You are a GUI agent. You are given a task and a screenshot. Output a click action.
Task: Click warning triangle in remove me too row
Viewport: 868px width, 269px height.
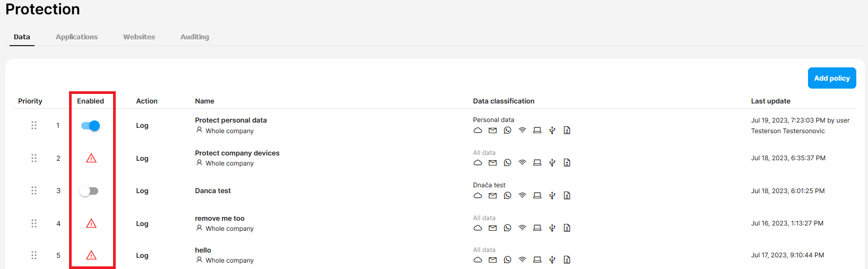[x=91, y=223]
